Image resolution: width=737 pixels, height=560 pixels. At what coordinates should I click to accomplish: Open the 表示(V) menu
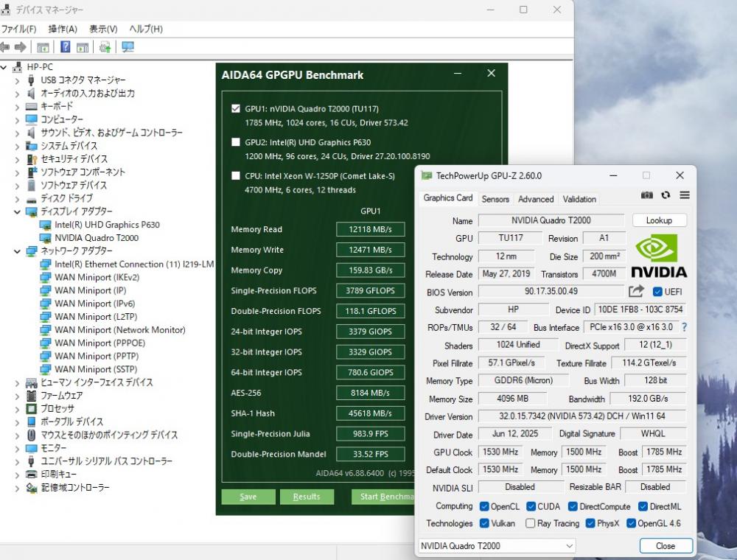(103, 29)
